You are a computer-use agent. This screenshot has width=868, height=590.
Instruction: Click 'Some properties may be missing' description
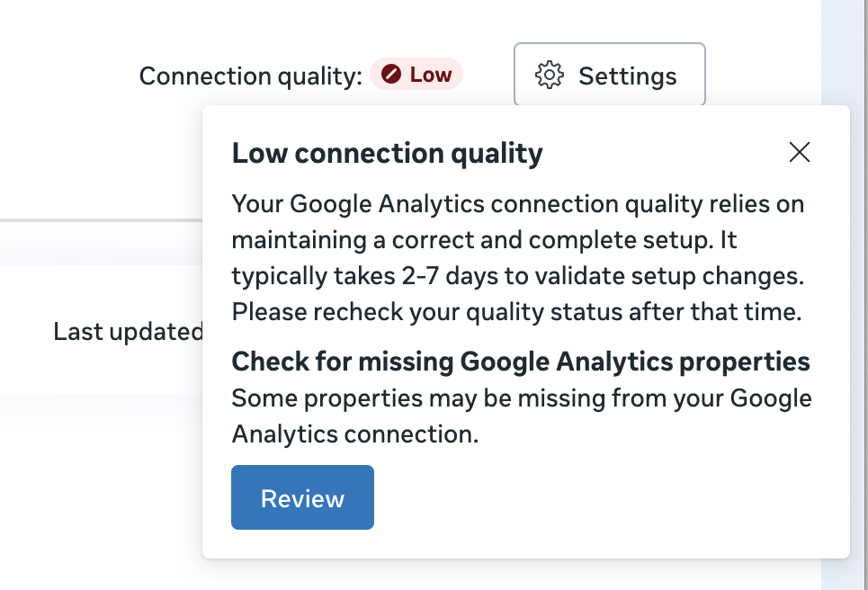click(x=522, y=416)
